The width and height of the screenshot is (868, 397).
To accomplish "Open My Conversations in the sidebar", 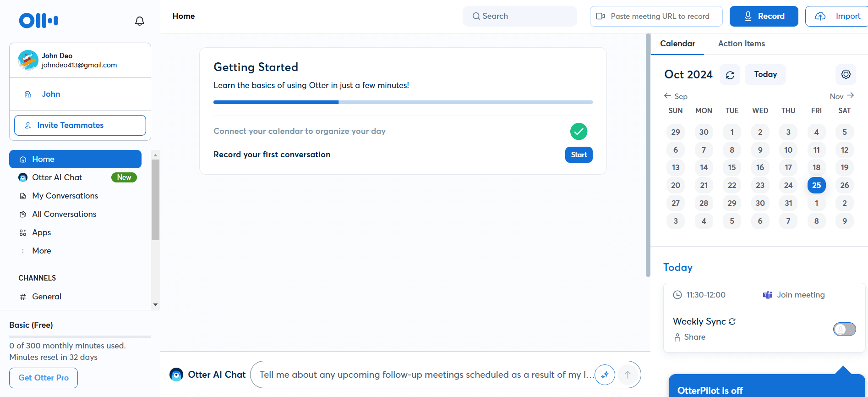I will (65, 196).
